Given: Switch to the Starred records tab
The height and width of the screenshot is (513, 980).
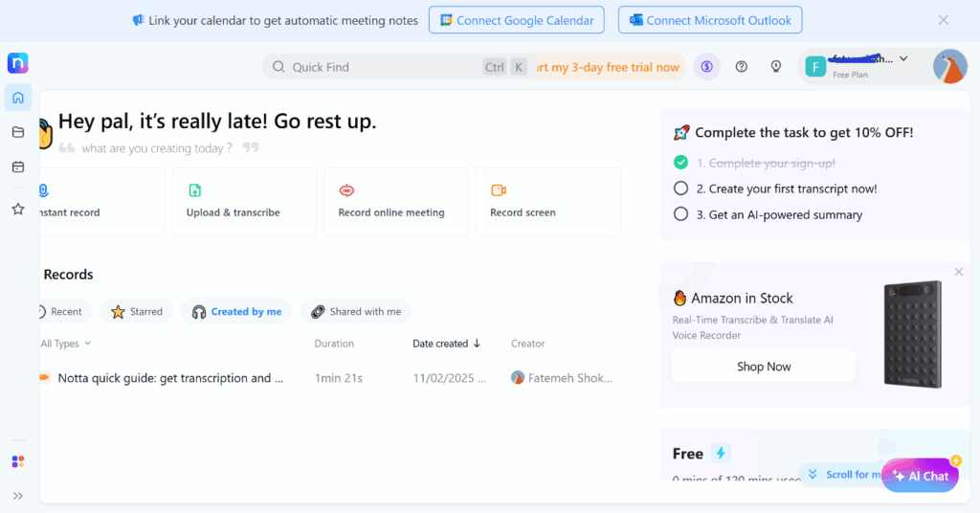Looking at the screenshot, I should point(136,311).
